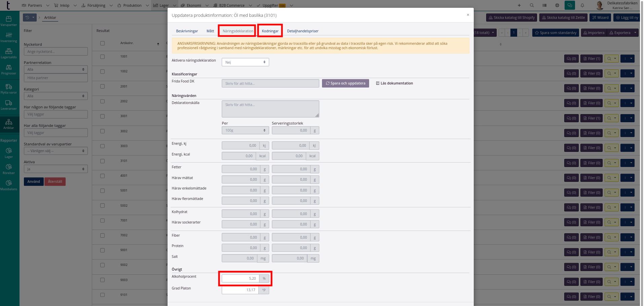Open Filer (1) for article 1001
Viewport: 644px width, 306px height.
point(592,59)
